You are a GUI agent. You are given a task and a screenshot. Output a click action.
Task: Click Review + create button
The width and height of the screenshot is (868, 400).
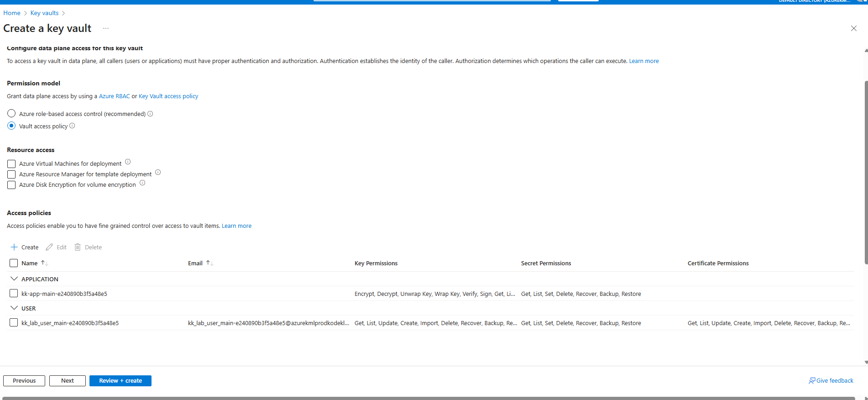[x=120, y=381]
